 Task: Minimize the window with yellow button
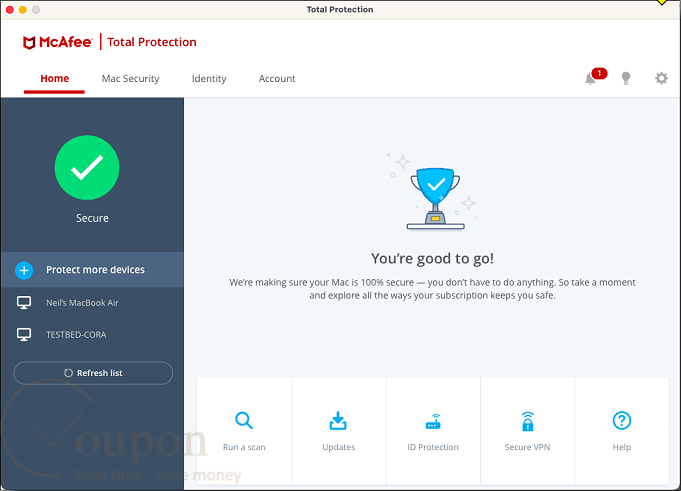click(23, 10)
